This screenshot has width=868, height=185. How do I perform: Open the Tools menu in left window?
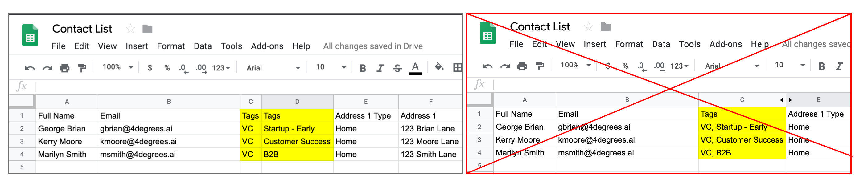[231, 46]
